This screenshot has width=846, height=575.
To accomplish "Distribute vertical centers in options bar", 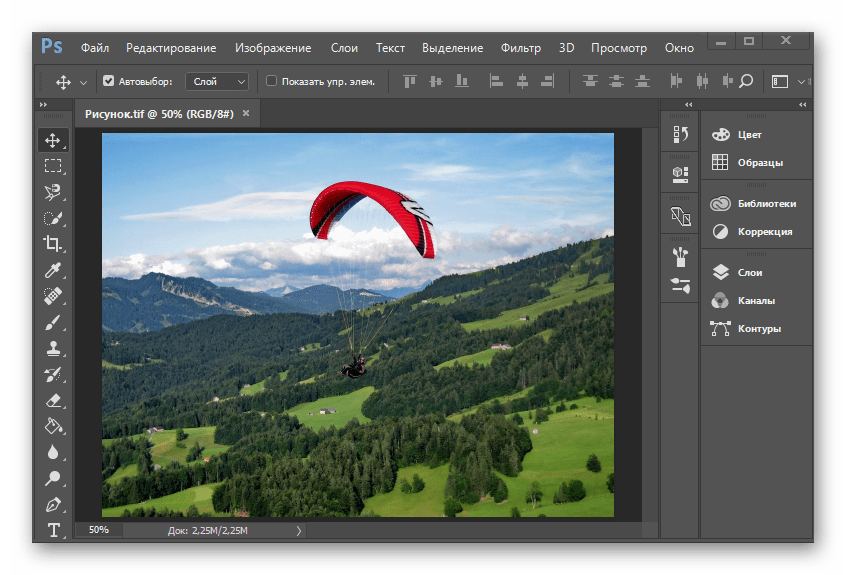I will coord(616,81).
